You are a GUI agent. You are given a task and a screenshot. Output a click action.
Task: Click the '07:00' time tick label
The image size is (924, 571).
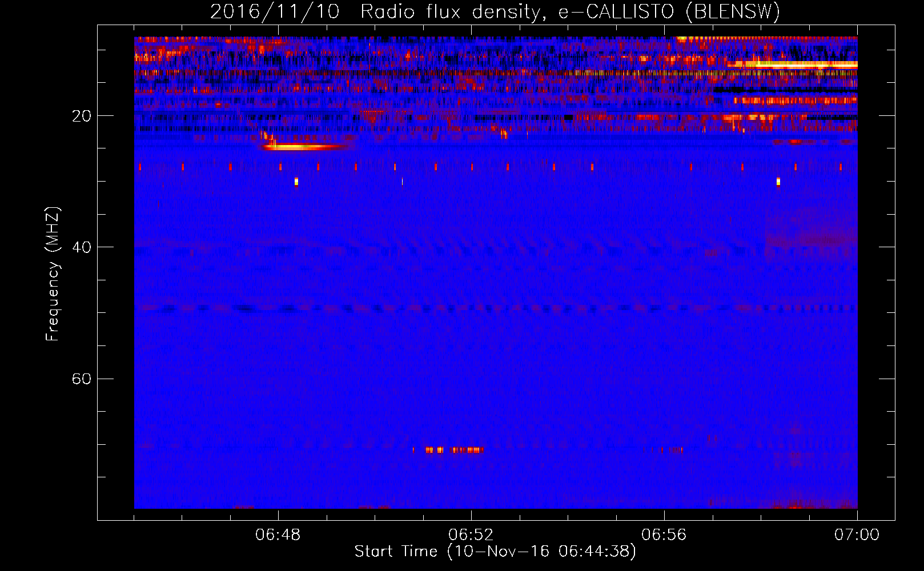pos(857,535)
